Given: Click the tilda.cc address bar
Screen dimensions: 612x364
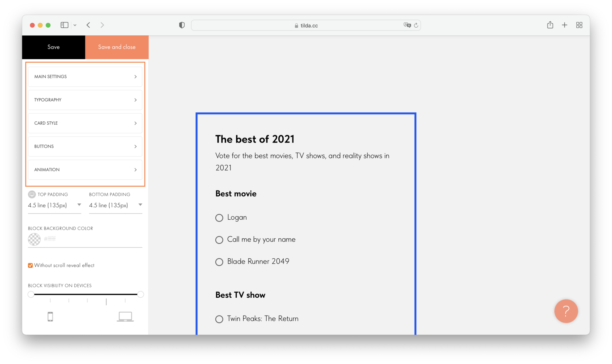Looking at the screenshot, I should pos(306,25).
